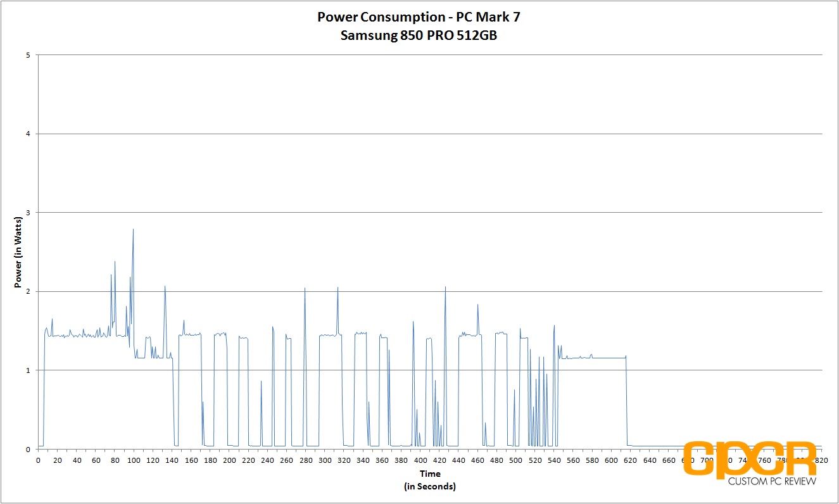Click the time axis tick "140"
Viewport: 839px width, 504px height.
tap(172, 460)
